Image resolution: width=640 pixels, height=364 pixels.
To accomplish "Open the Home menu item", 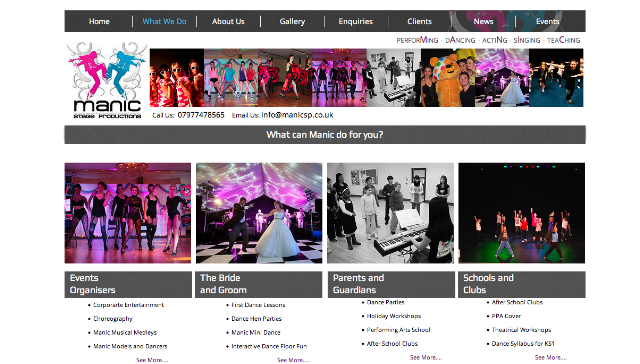I will pyautogui.click(x=99, y=21).
